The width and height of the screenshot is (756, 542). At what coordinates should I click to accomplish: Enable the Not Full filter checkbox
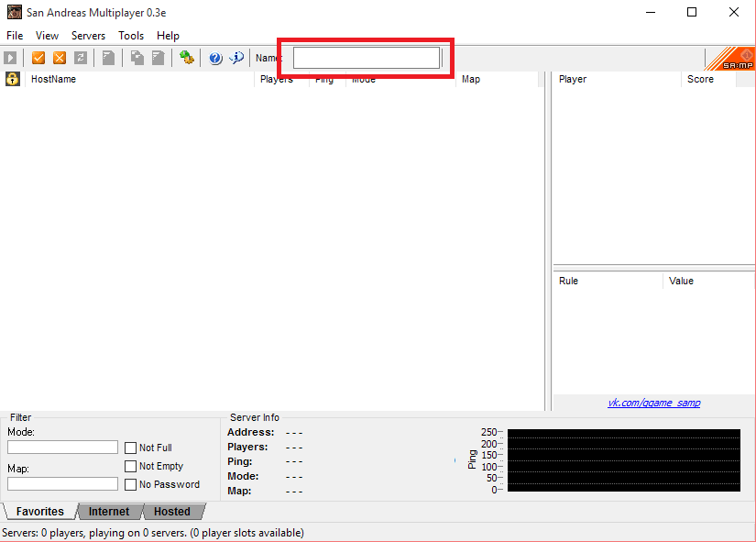click(x=130, y=448)
